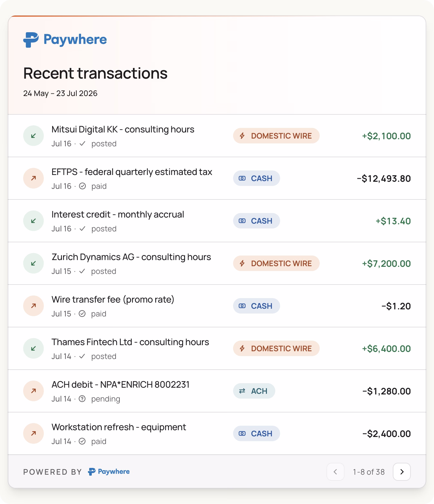Click the incoming arrow icon for Thames Fintech Ltd
This screenshot has height=504, width=434.
coord(33,348)
